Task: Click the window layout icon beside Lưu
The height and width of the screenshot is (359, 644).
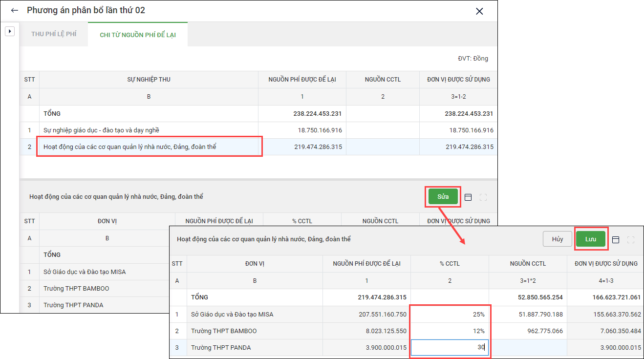Action: [x=616, y=240]
